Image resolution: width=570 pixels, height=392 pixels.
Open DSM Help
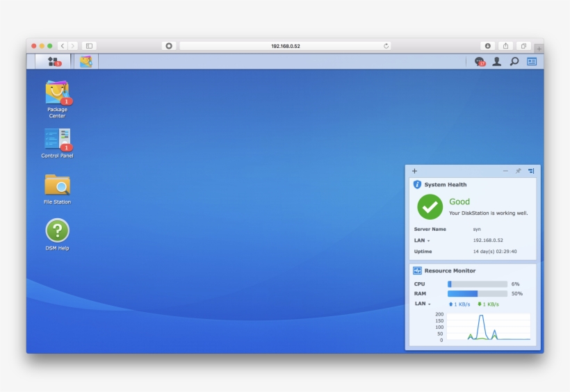pos(58,235)
